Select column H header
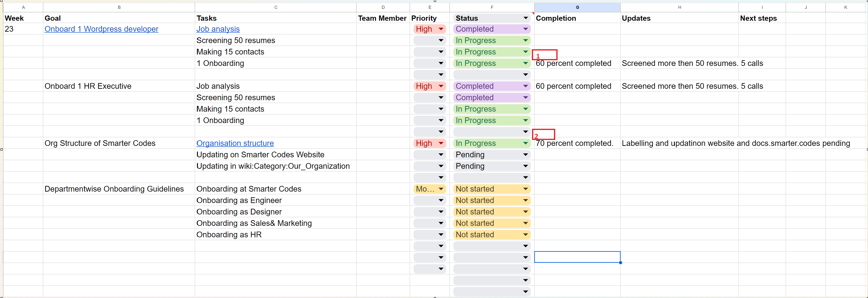 pyautogui.click(x=679, y=7)
